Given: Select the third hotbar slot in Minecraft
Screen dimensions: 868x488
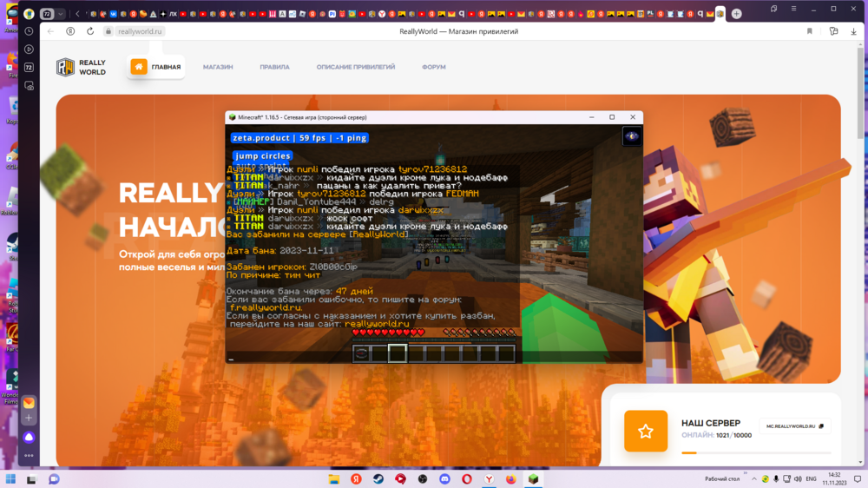Looking at the screenshot, I should (397, 353).
